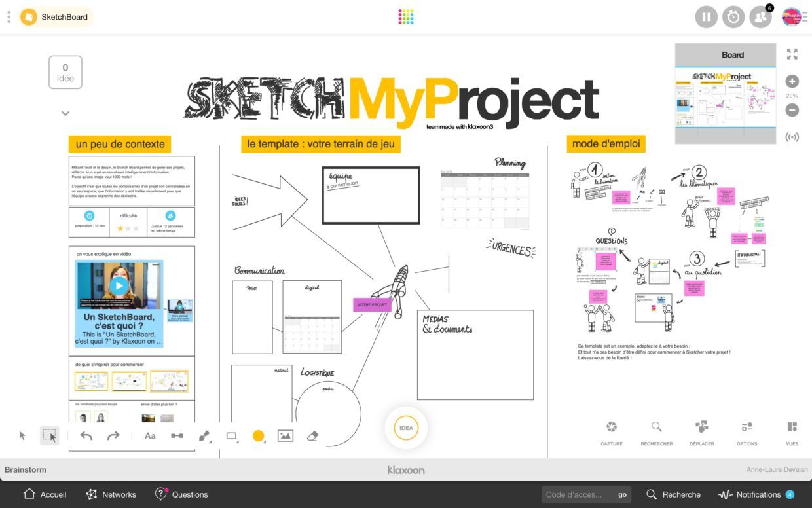Click the 'mode d'emploi' yellow label
Viewport: 812px width, 508px height.
point(606,143)
